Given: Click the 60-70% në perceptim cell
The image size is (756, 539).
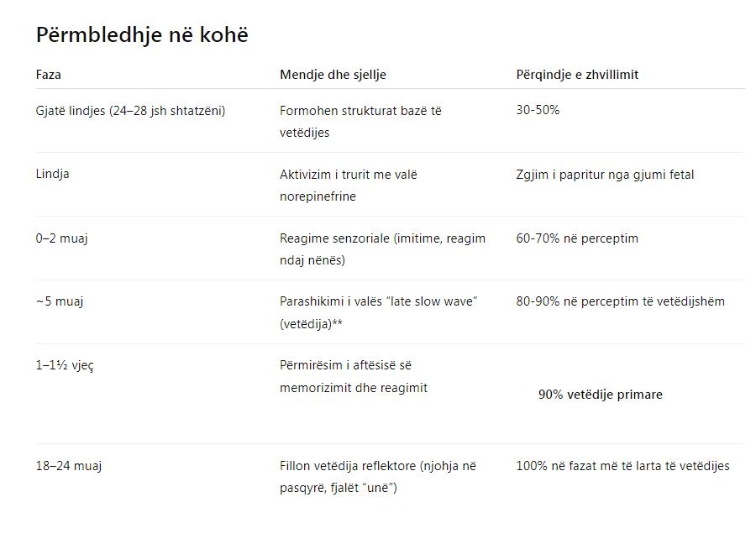Looking at the screenshot, I should (x=577, y=238).
